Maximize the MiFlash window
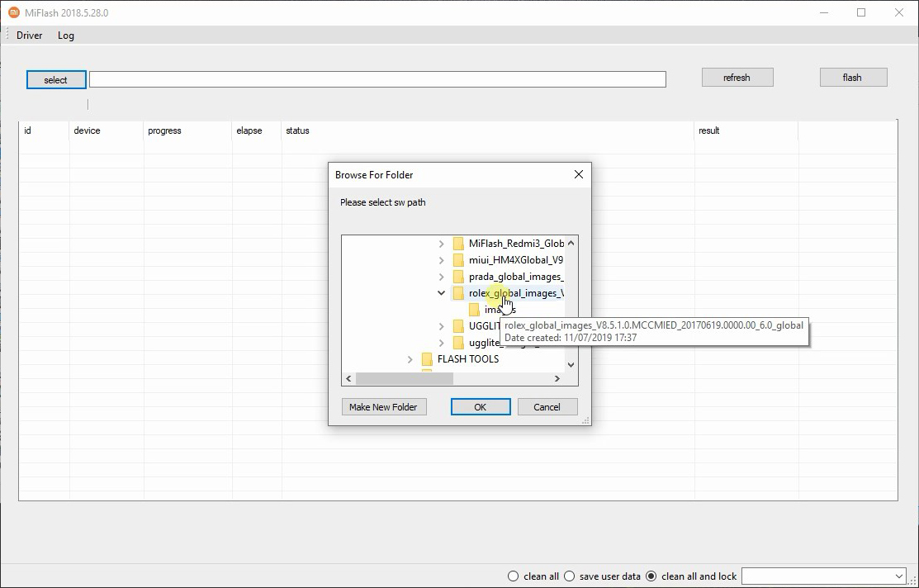The width and height of the screenshot is (919, 588). click(861, 12)
